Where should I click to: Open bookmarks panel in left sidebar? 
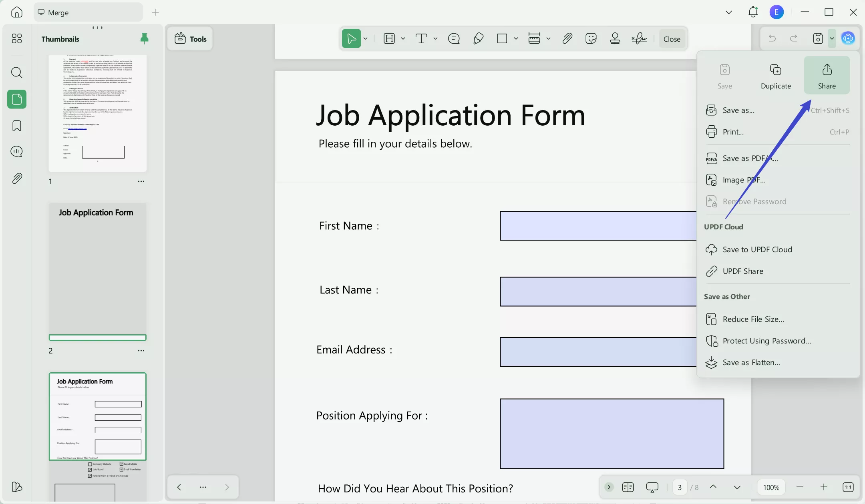16,126
